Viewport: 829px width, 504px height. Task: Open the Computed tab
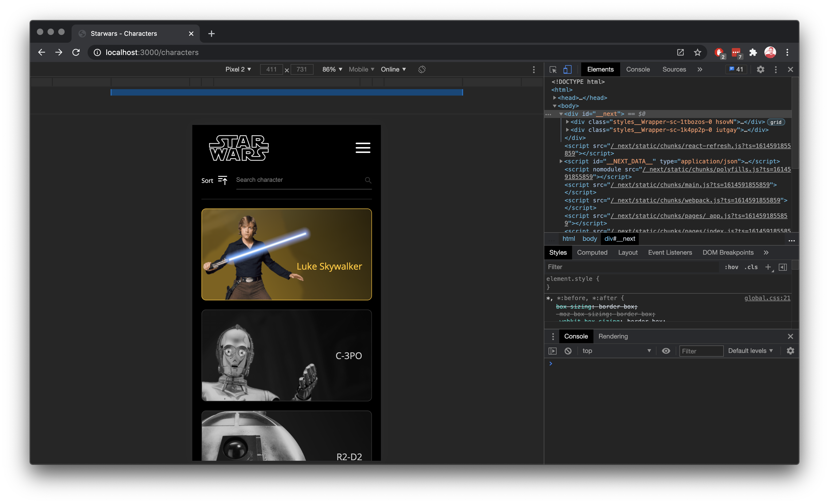[592, 253]
